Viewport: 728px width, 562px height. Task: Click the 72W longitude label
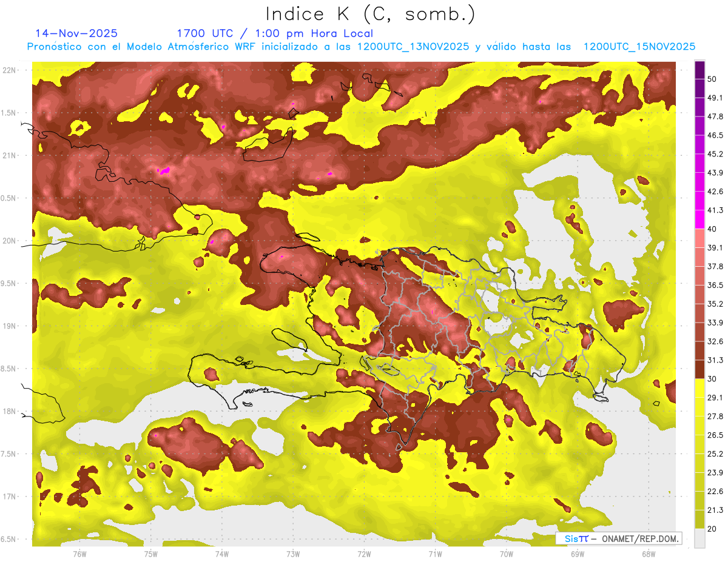pos(364,554)
